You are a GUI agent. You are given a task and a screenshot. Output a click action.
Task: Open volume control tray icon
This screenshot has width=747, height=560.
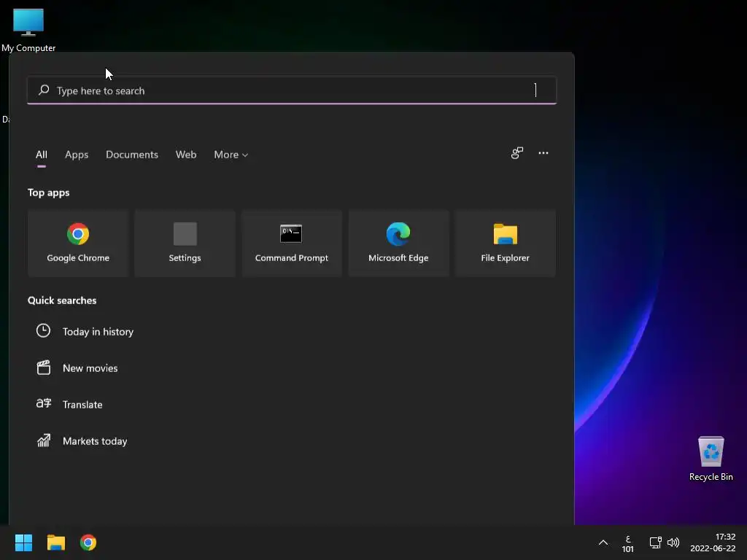pyautogui.click(x=673, y=542)
